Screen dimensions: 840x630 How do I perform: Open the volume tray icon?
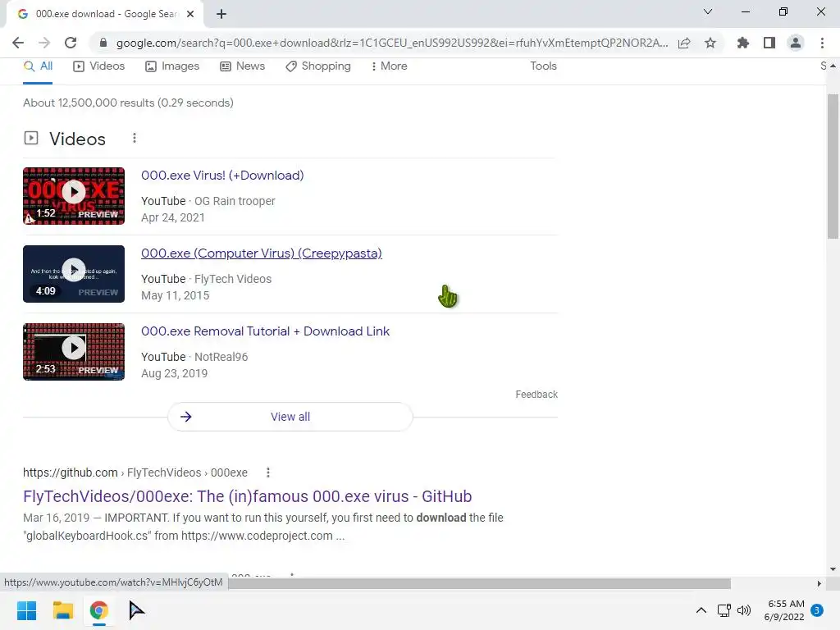click(744, 610)
